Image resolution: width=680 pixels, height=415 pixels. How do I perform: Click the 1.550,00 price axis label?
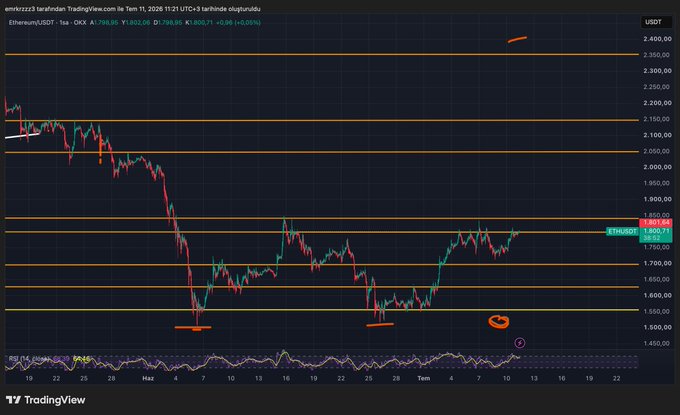pyautogui.click(x=657, y=311)
